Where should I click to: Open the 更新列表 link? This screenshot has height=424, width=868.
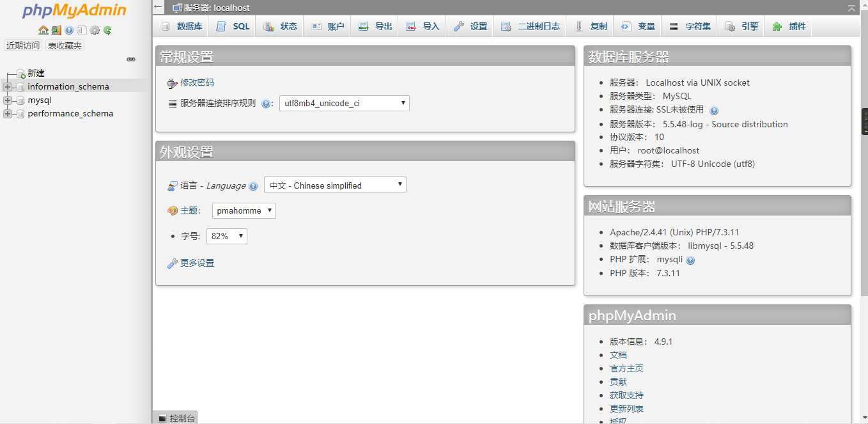pos(626,409)
